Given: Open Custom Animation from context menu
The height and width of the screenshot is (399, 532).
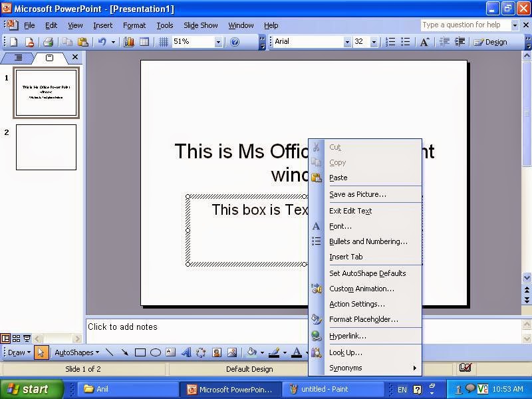Looking at the screenshot, I should tap(365, 289).
